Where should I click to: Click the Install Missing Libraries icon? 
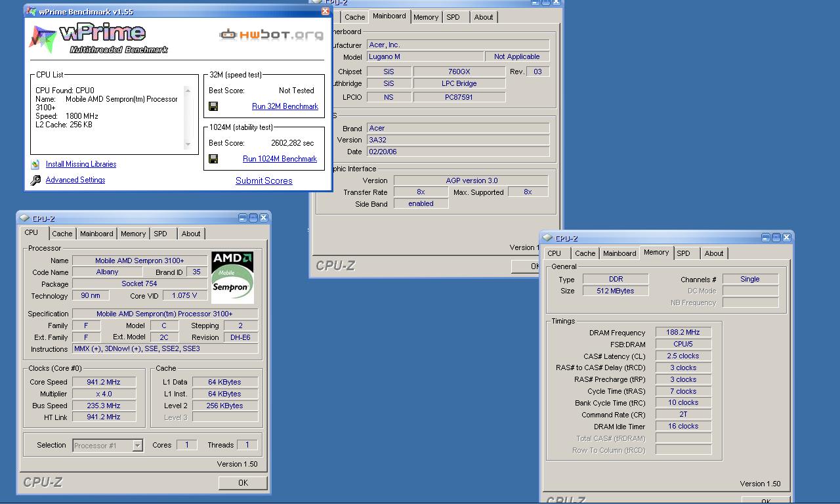tap(35, 164)
